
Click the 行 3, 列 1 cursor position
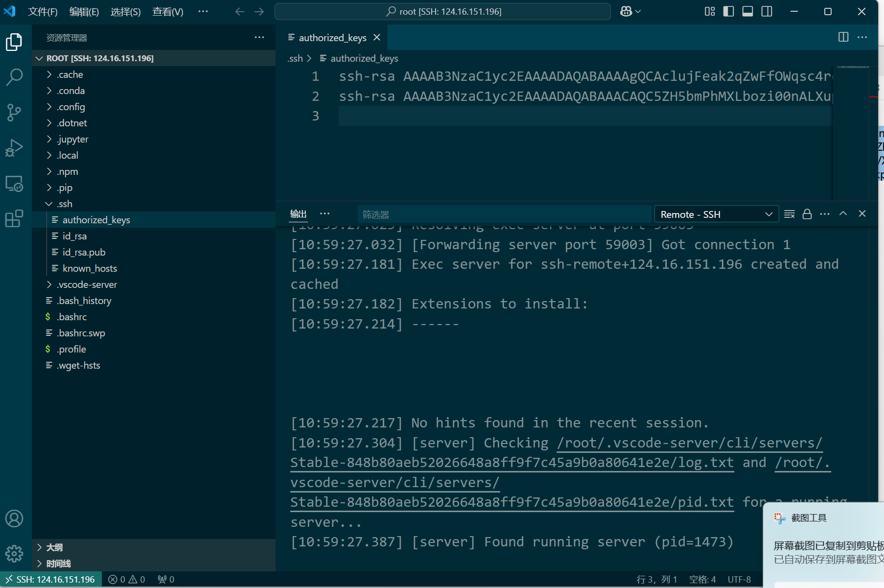(656, 579)
